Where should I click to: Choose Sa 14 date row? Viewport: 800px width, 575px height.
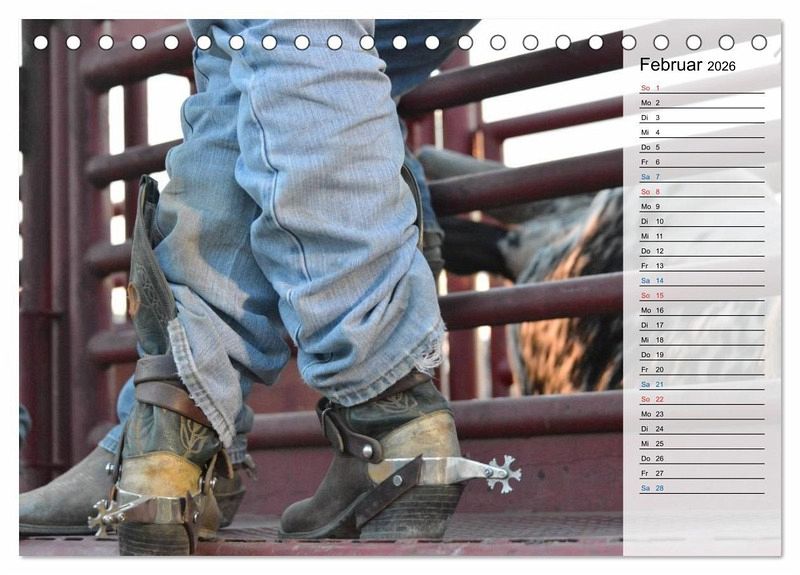coord(701,281)
